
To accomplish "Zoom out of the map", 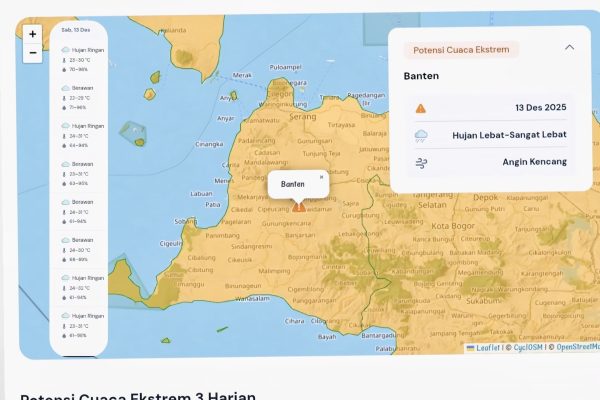I will click(33, 54).
